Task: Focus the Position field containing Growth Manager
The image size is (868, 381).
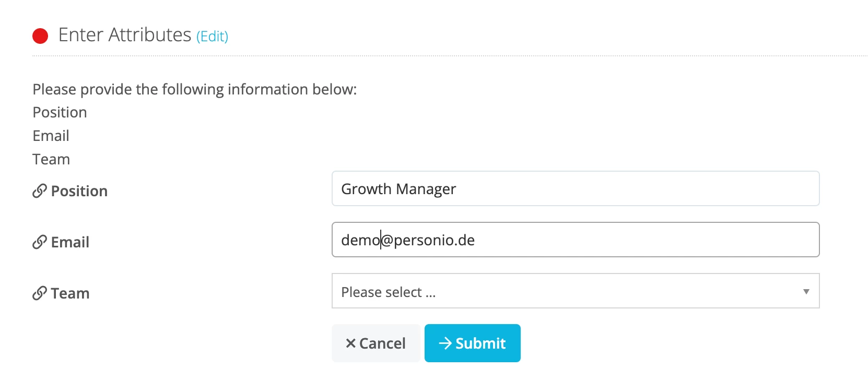Action: tap(576, 188)
